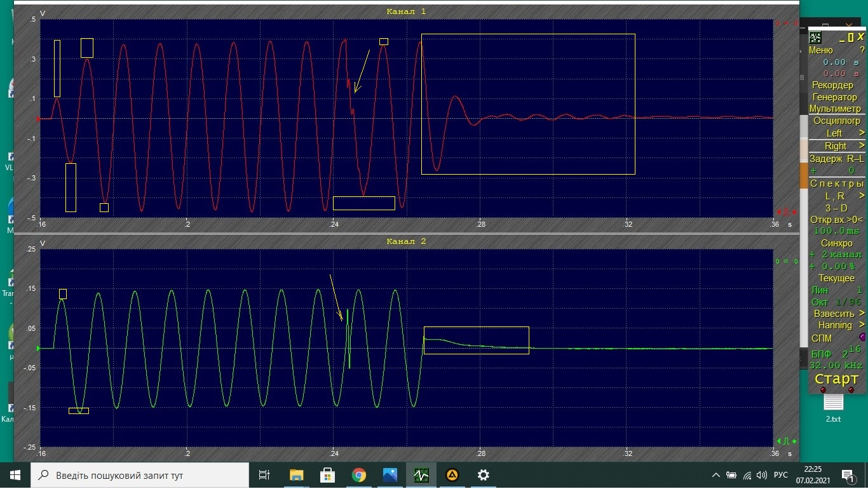Click the Старт button
This screenshot has height=489, width=868.
(x=836, y=379)
